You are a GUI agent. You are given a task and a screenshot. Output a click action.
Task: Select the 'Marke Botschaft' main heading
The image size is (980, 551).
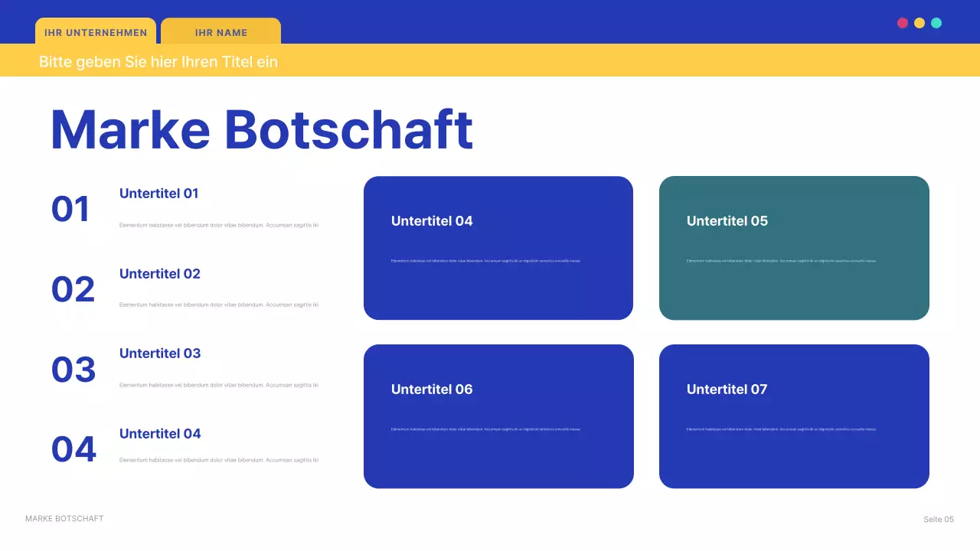[x=261, y=130]
